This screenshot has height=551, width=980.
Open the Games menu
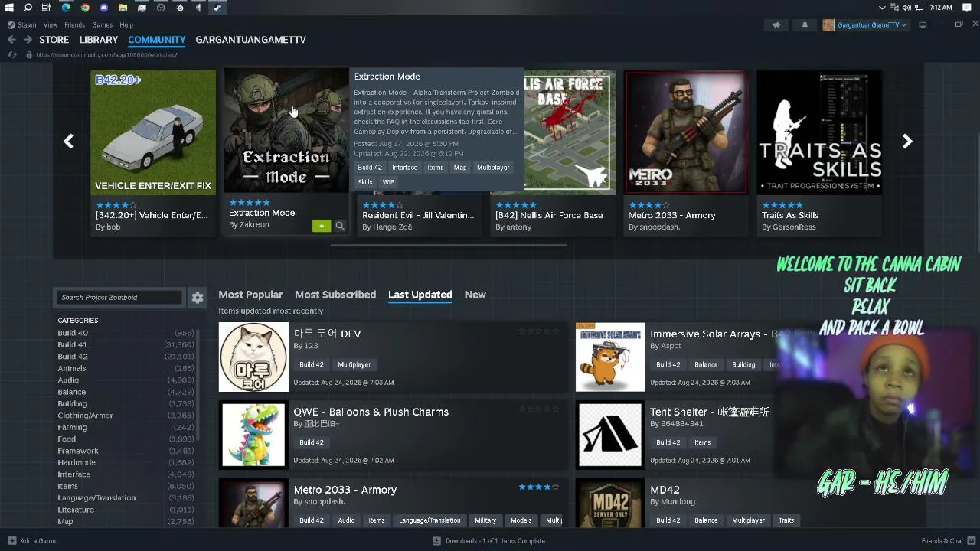pyautogui.click(x=103, y=25)
